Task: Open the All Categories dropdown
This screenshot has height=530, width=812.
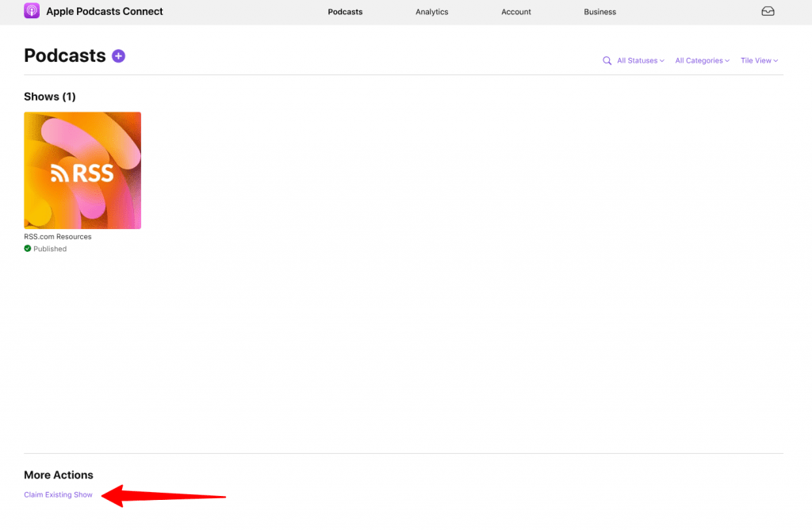Action: tap(702, 61)
